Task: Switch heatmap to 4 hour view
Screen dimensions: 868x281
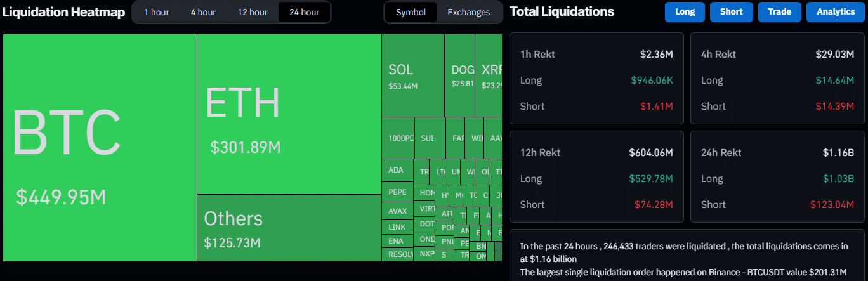Action: coord(203,12)
